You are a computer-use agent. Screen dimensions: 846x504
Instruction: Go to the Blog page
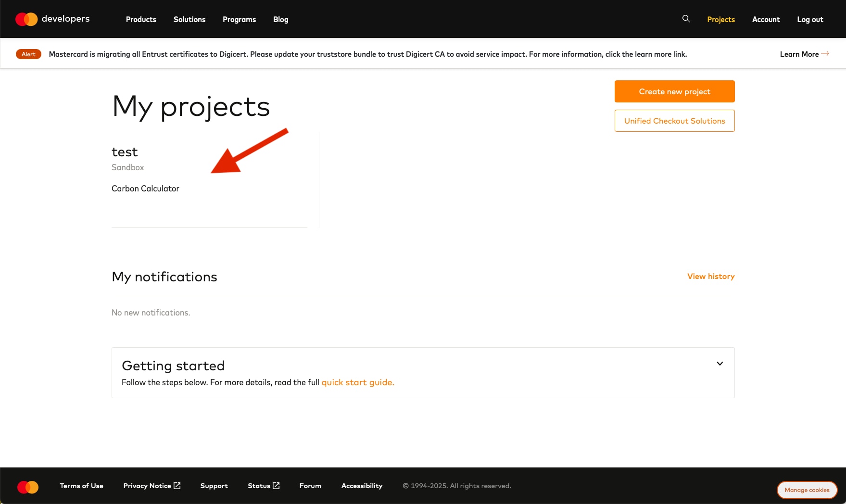tap(280, 20)
